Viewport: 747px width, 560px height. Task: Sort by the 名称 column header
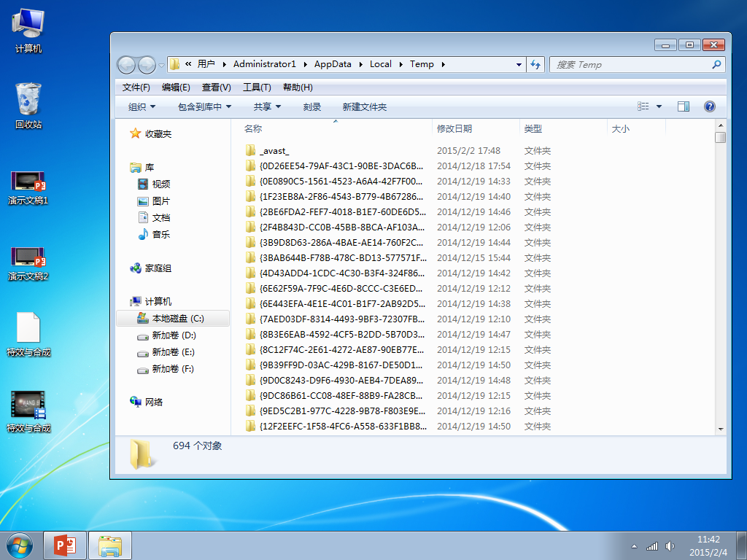[x=336, y=128]
